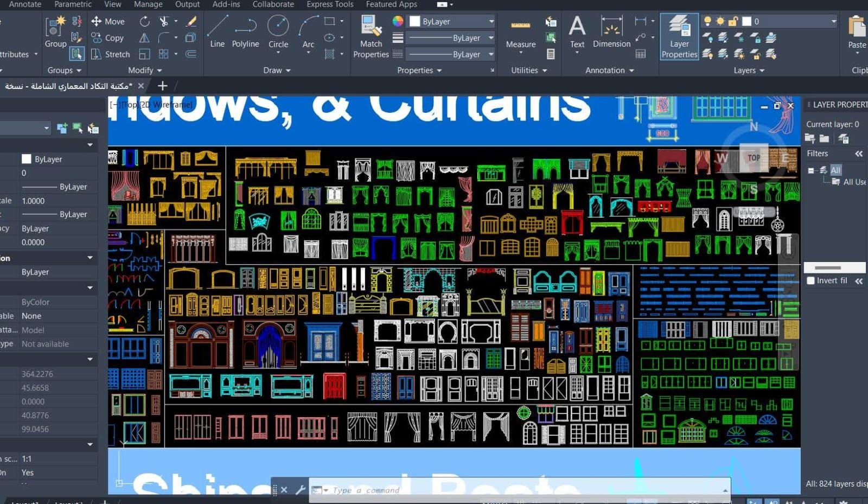Click the Copy tool
The width and height of the screenshot is (868, 504).
(107, 38)
